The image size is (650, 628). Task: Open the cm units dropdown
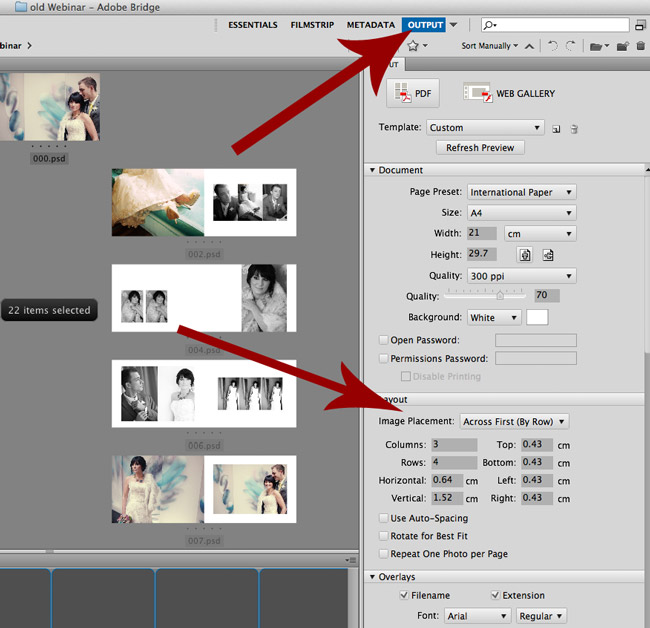[x=540, y=234]
